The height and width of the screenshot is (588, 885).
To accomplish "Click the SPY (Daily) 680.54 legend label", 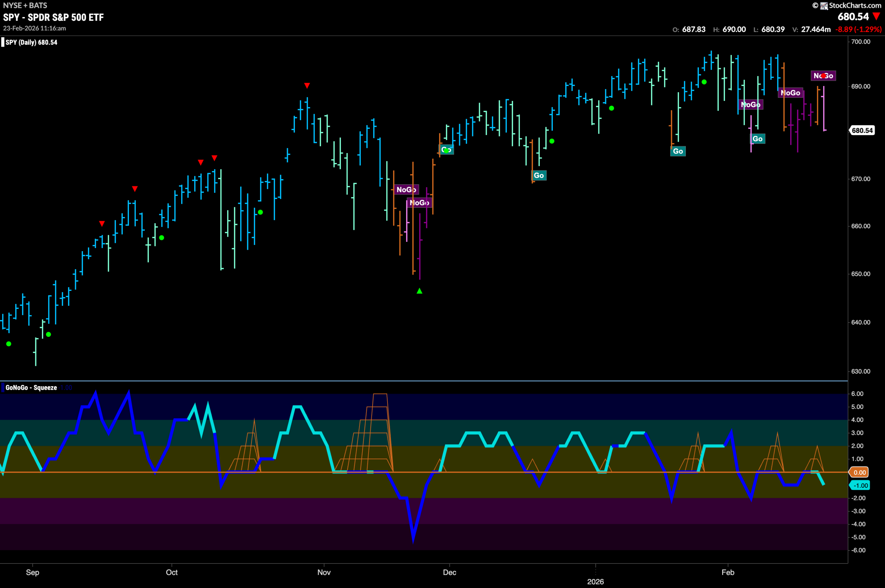I will (x=31, y=42).
